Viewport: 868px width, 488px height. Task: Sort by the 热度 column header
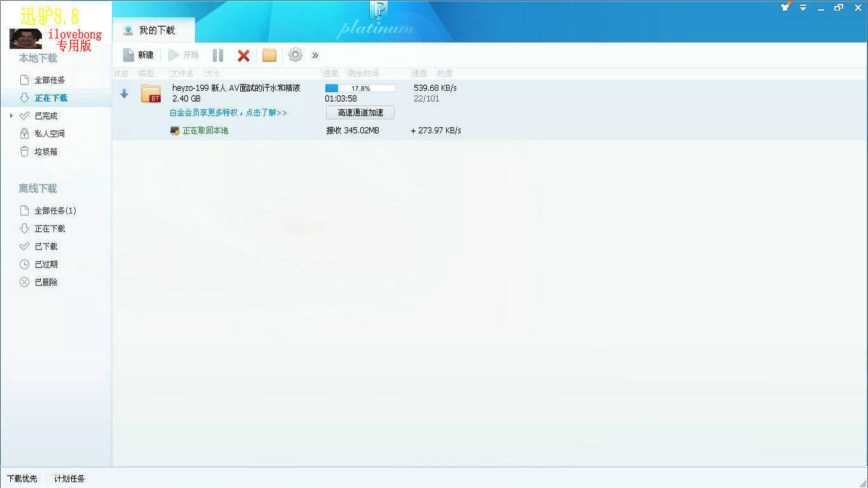click(x=445, y=74)
